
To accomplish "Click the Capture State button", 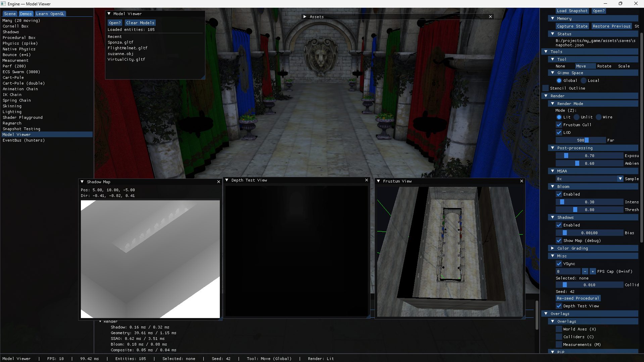I will [x=572, y=26].
